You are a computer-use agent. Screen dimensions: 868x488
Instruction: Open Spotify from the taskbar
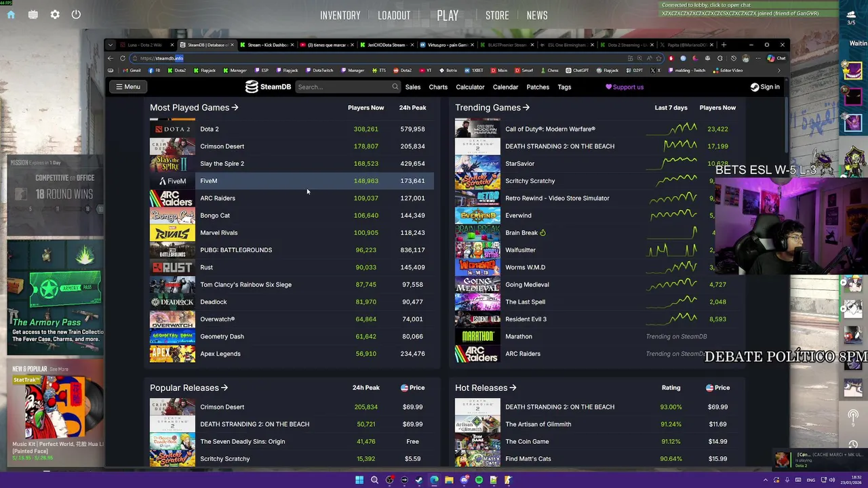(479, 480)
